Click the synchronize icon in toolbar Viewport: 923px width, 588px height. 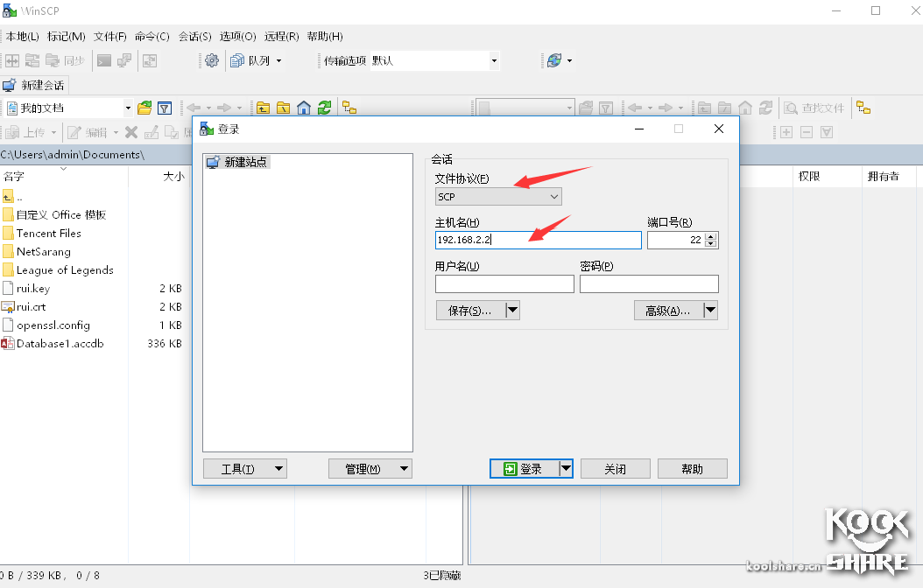67,60
